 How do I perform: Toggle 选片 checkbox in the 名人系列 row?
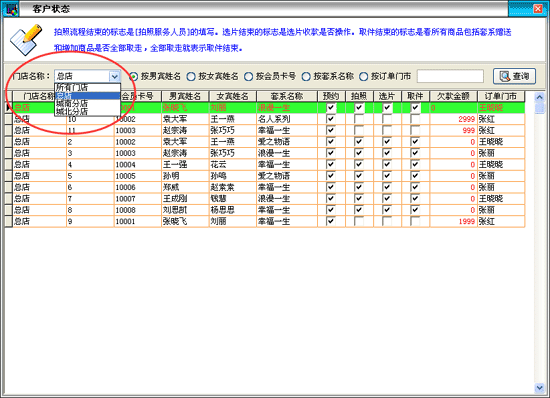coord(387,119)
